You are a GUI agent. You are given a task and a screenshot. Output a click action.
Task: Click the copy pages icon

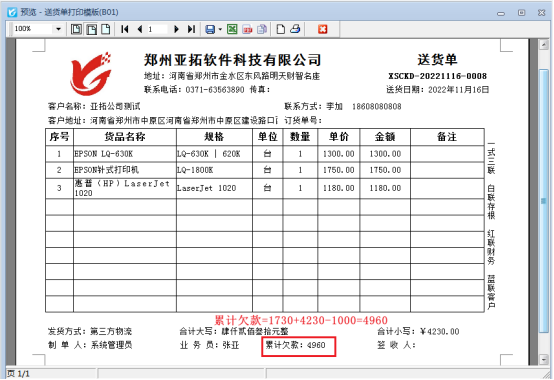(x=262, y=29)
